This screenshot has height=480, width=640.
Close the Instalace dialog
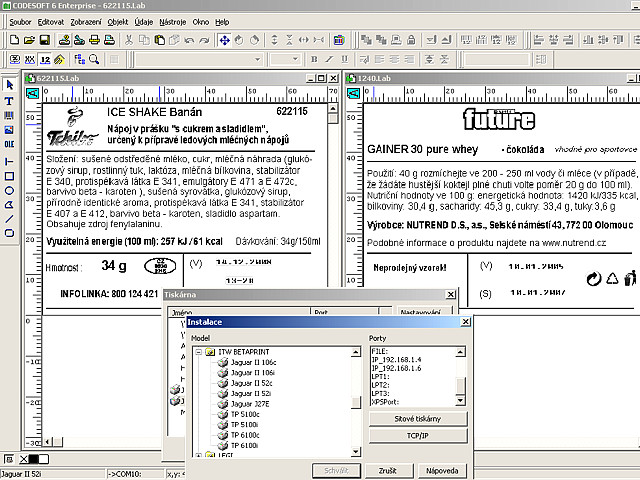[x=465, y=322]
